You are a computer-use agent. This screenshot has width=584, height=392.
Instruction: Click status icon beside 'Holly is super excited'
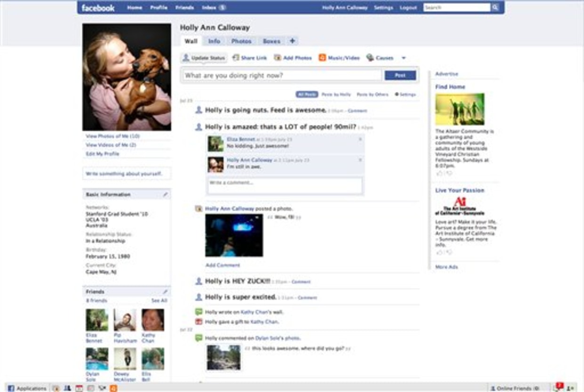[199, 297]
